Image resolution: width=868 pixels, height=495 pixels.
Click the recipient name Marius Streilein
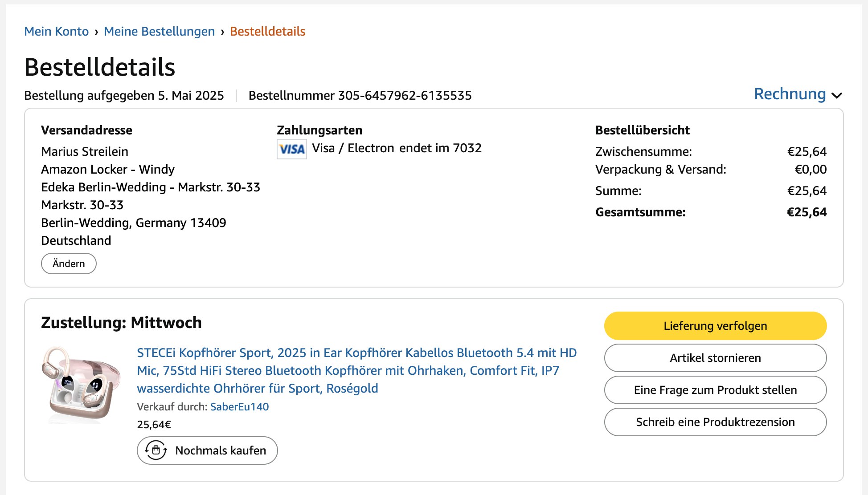click(85, 152)
